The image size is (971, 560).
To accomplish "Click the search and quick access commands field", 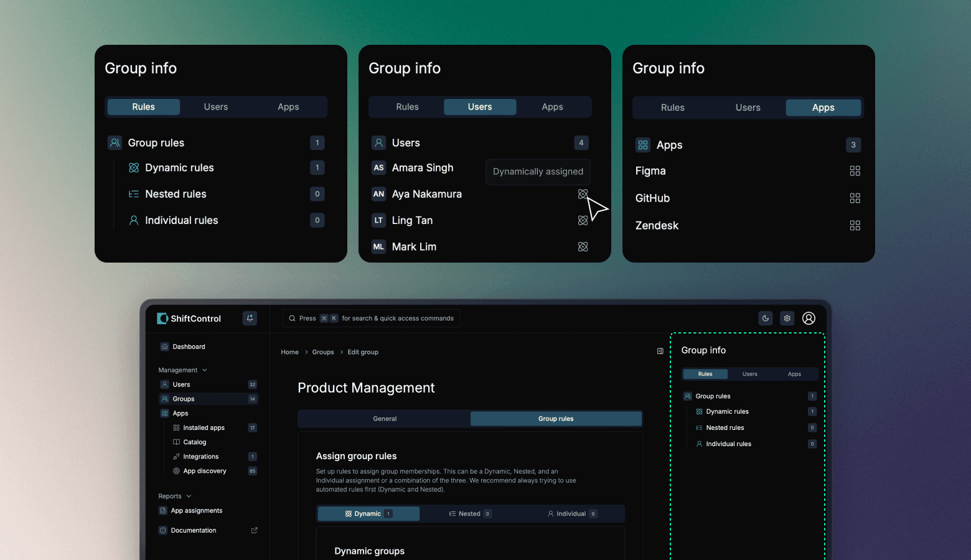I will (372, 319).
